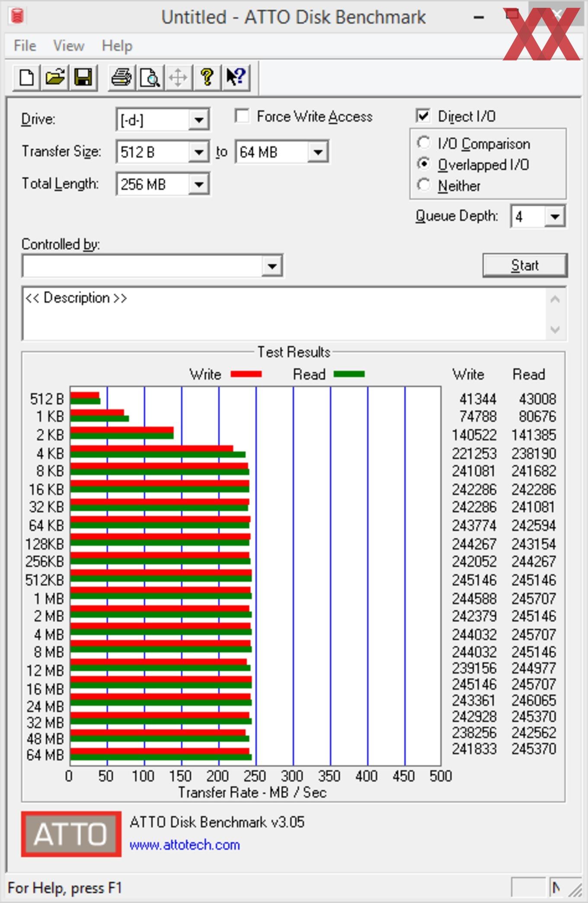Open the View menu

point(69,46)
